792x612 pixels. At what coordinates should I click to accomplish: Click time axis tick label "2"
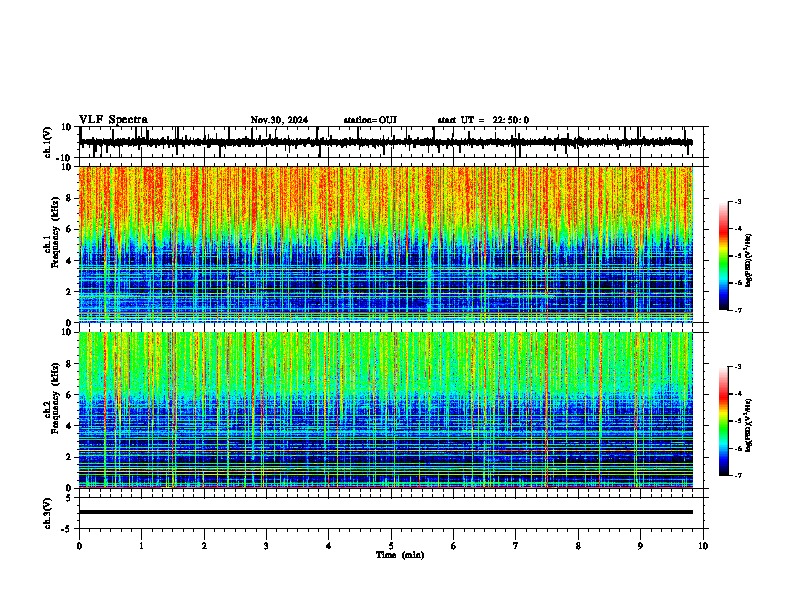pos(204,546)
